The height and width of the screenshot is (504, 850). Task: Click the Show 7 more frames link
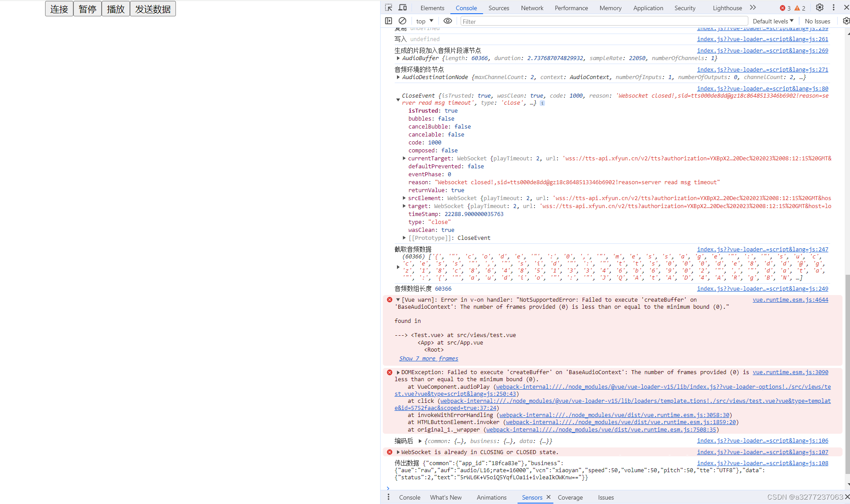[428, 359]
